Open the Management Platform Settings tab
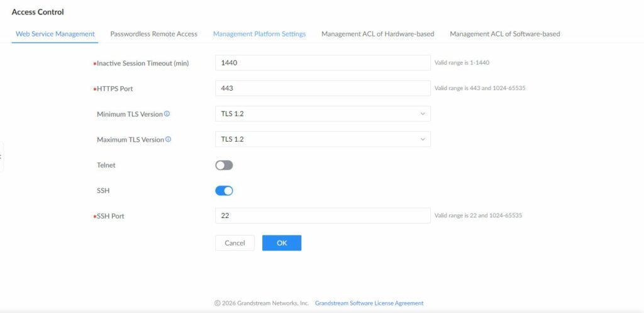The width and height of the screenshot is (644, 313). point(259,34)
